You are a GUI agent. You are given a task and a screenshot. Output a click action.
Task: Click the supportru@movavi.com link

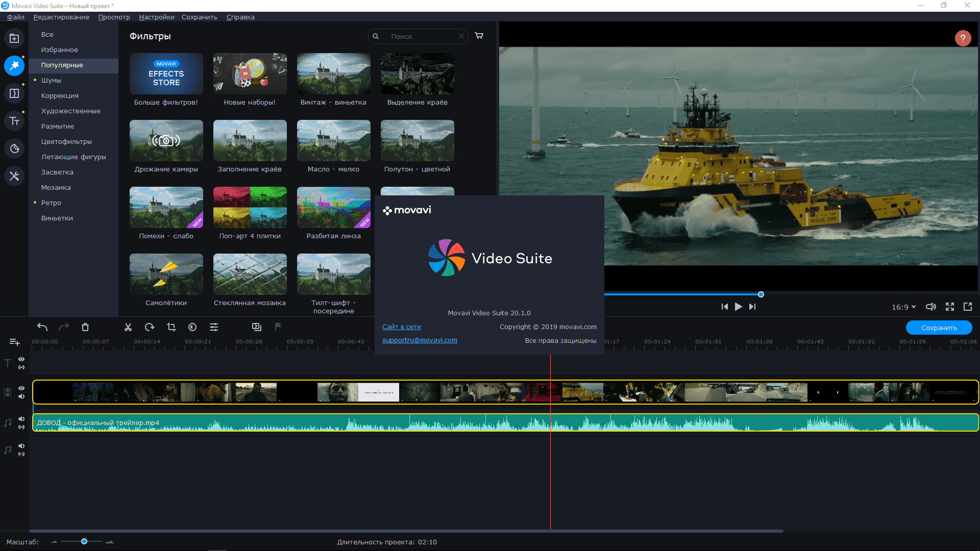tap(420, 340)
